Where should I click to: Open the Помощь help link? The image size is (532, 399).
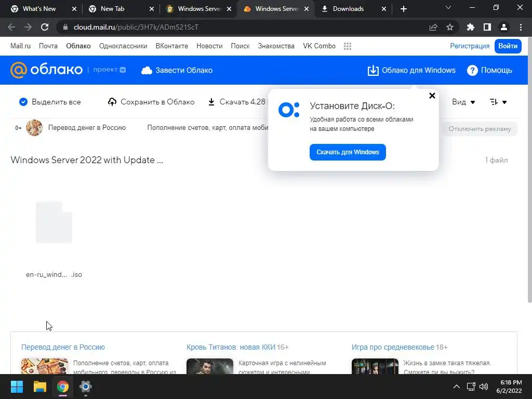click(489, 70)
